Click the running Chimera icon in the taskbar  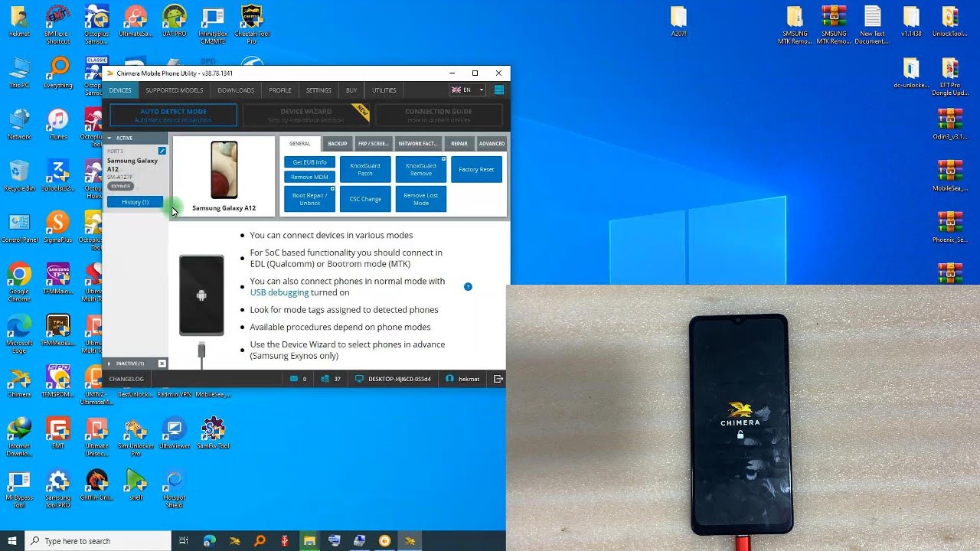pyautogui.click(x=410, y=541)
